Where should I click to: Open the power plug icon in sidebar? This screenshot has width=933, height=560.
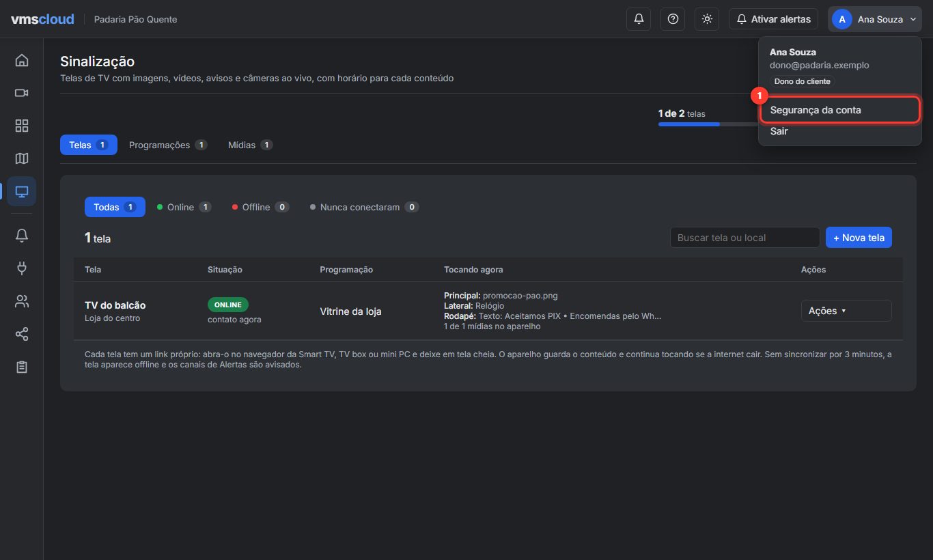tap(22, 268)
